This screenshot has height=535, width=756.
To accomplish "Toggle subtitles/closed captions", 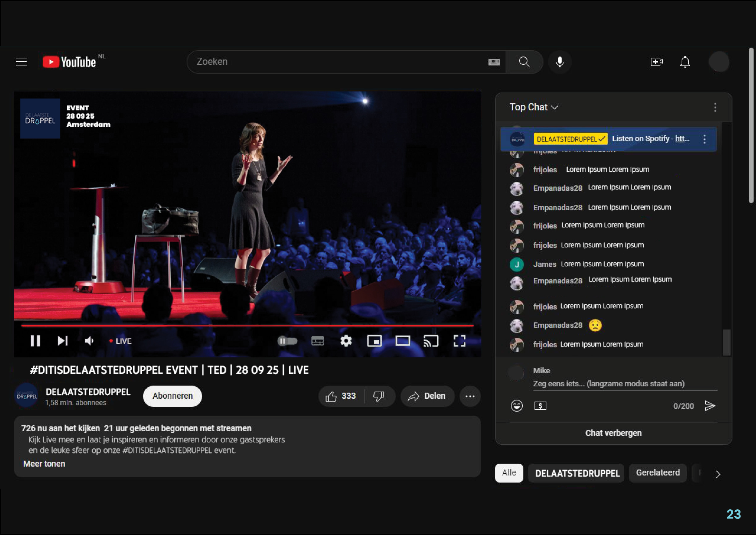I will click(x=317, y=341).
